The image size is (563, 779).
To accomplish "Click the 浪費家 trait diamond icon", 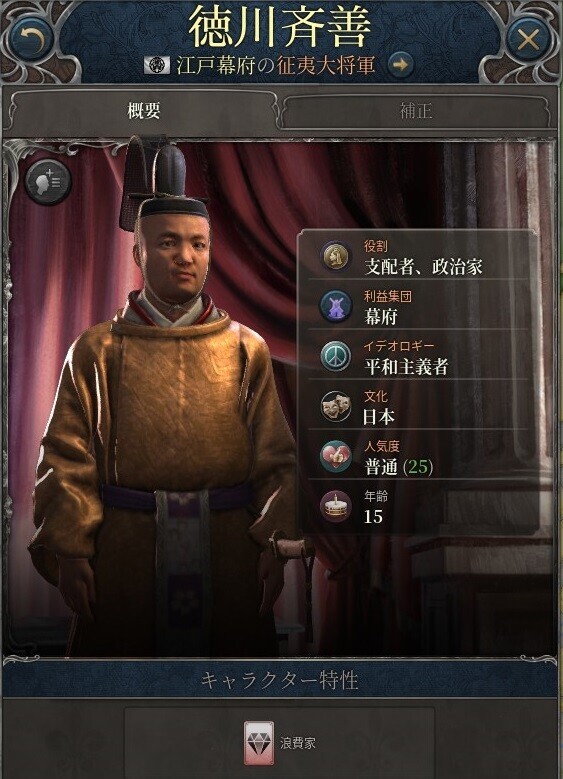I will tap(259, 743).
